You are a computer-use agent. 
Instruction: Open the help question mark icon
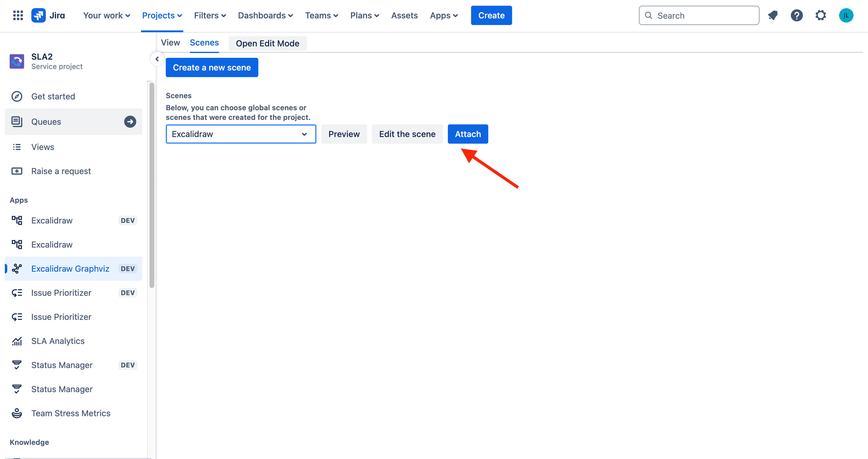point(797,15)
